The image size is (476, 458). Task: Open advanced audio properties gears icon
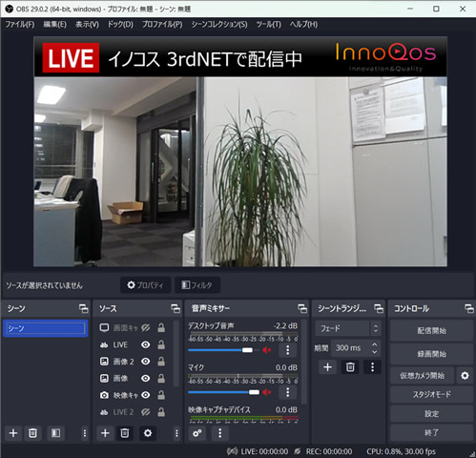[197, 433]
